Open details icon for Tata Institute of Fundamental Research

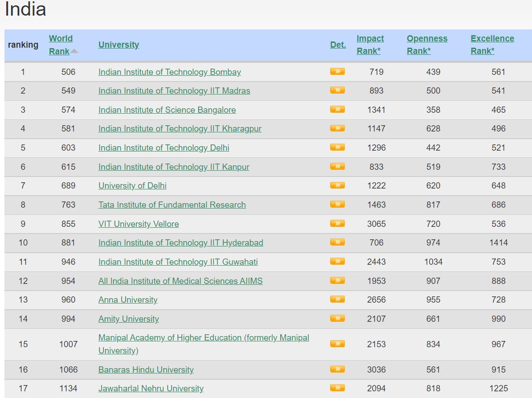tap(337, 204)
